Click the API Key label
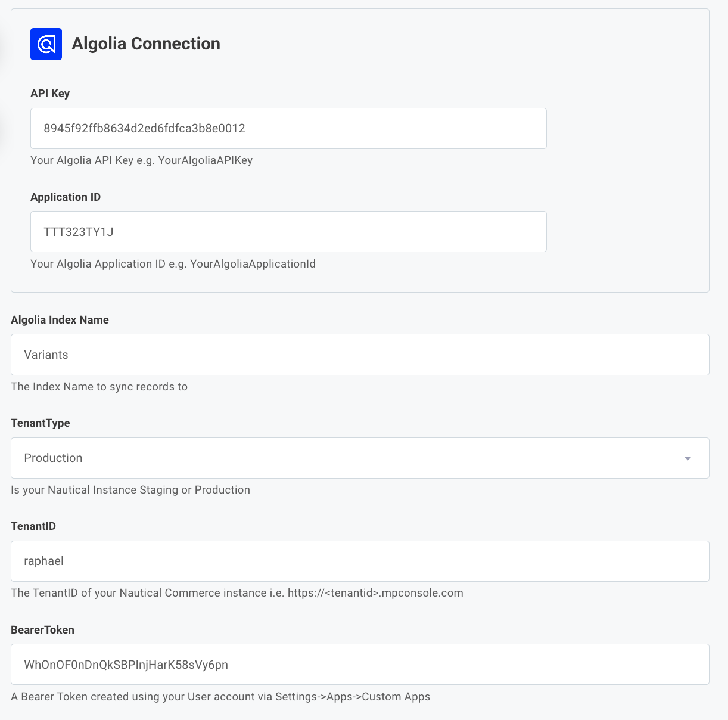This screenshot has height=720, width=728. 50,93
